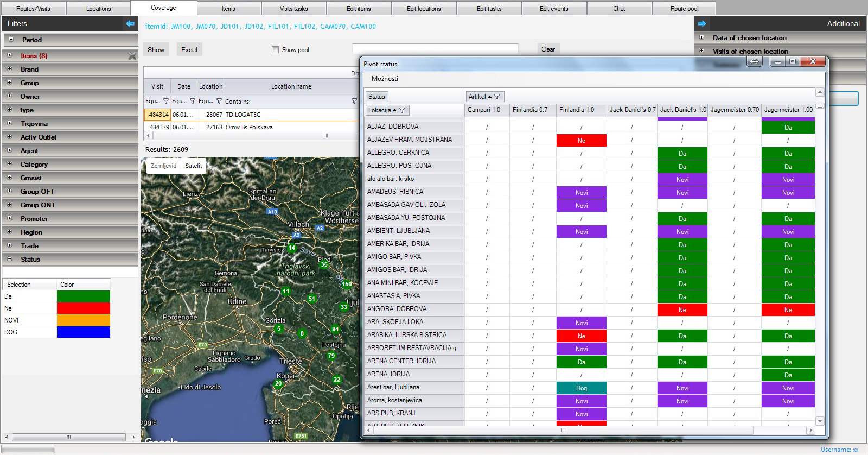868x455 pixels.
Task: Clear the Items filter with X icon
Action: (x=132, y=56)
